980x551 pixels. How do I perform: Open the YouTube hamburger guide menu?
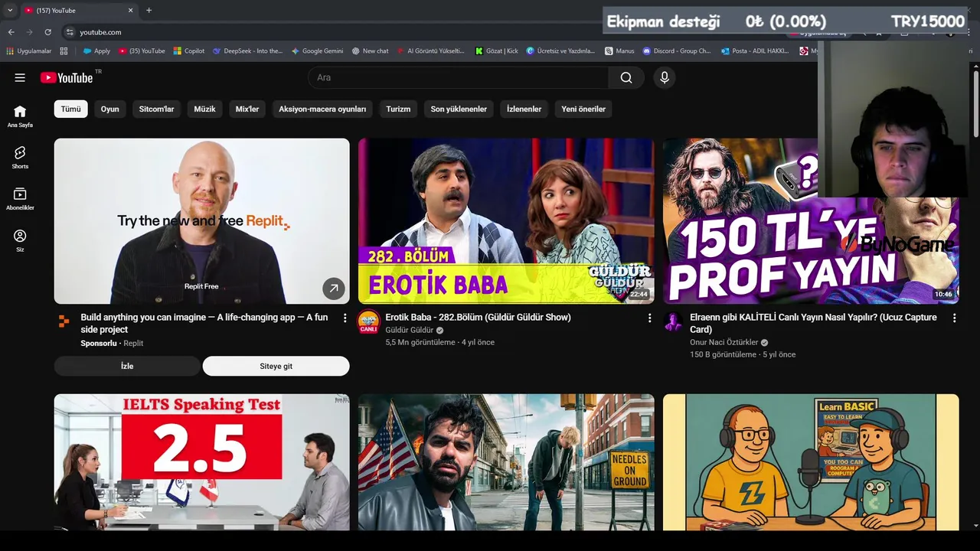(x=20, y=77)
